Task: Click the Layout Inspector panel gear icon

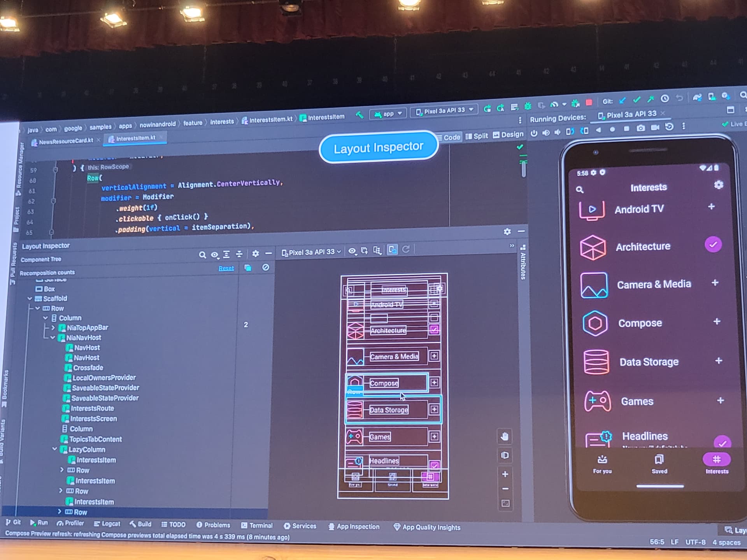Action: (507, 232)
